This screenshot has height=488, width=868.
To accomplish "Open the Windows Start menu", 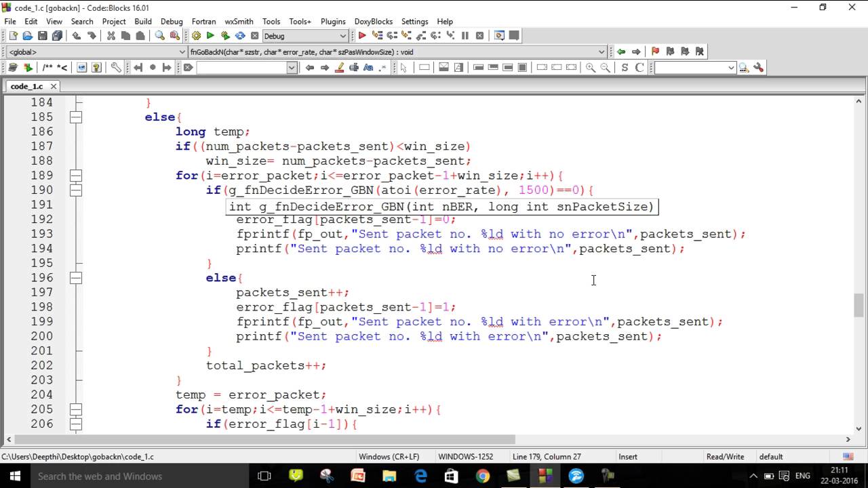I will tap(15, 476).
